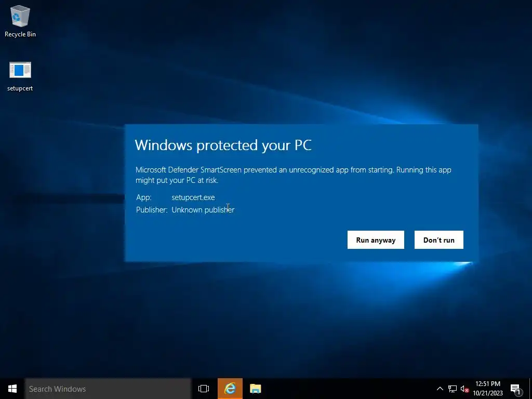Open the clock showing 12:51 PM
This screenshot has width=532, height=399.
(488, 389)
